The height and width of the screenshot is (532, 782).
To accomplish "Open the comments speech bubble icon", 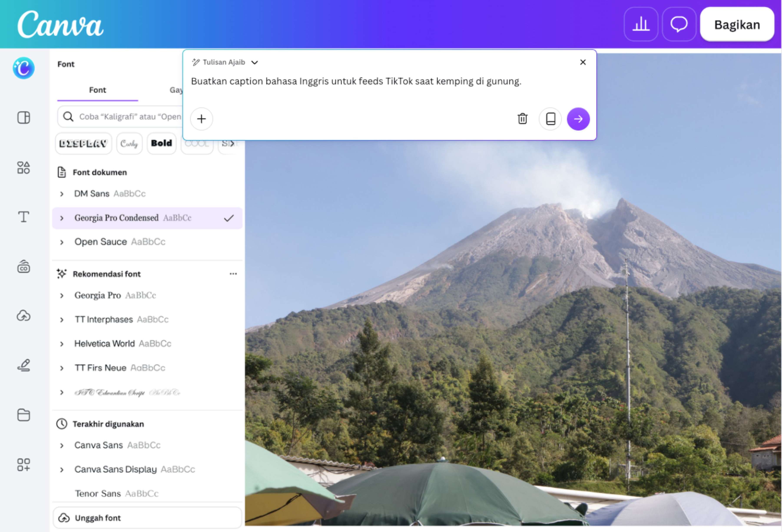I will tap(679, 24).
